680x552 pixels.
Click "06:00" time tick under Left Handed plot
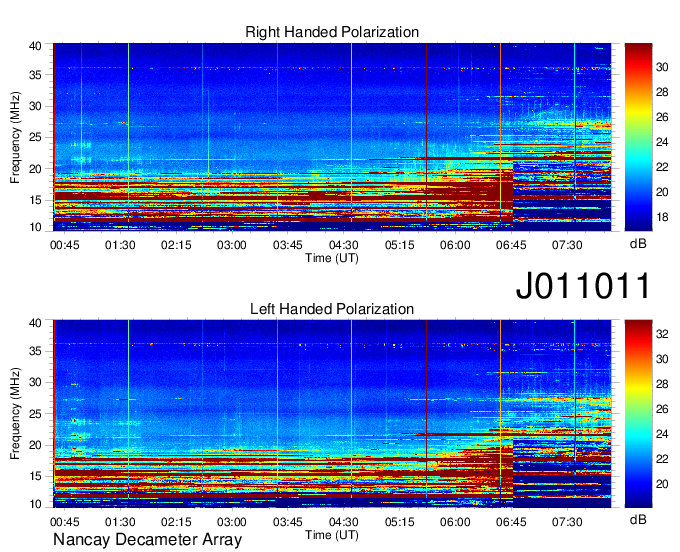pyautogui.click(x=455, y=522)
